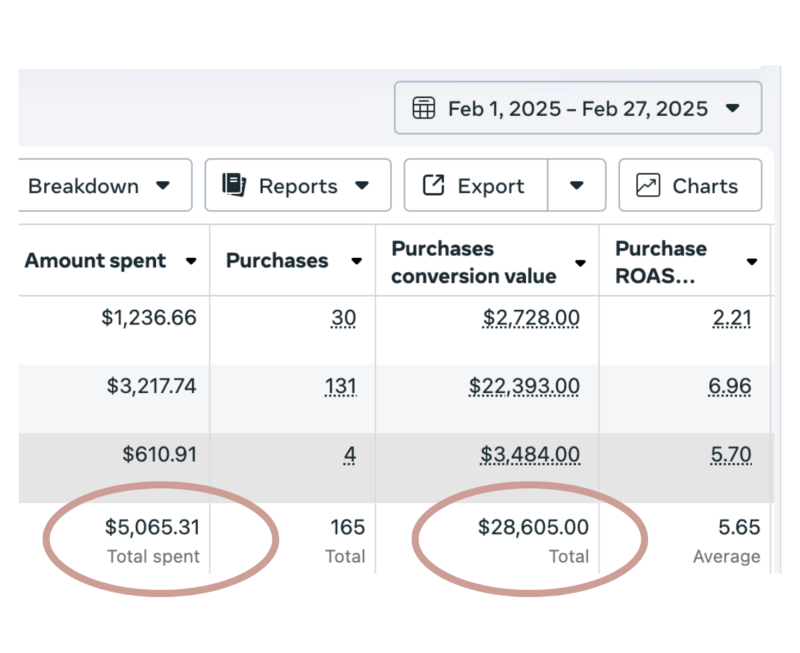Open the Reports menu
Image resolution: width=800 pixels, height=653 pixels.
pyautogui.click(x=298, y=185)
